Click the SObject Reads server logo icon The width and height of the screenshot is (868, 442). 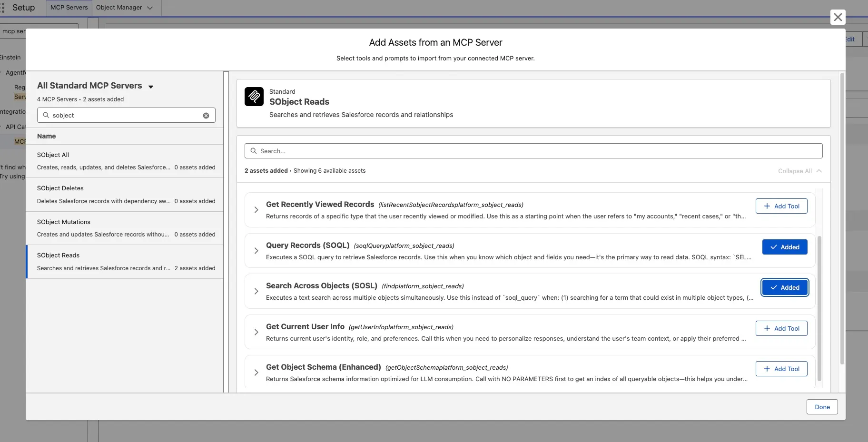[254, 97]
